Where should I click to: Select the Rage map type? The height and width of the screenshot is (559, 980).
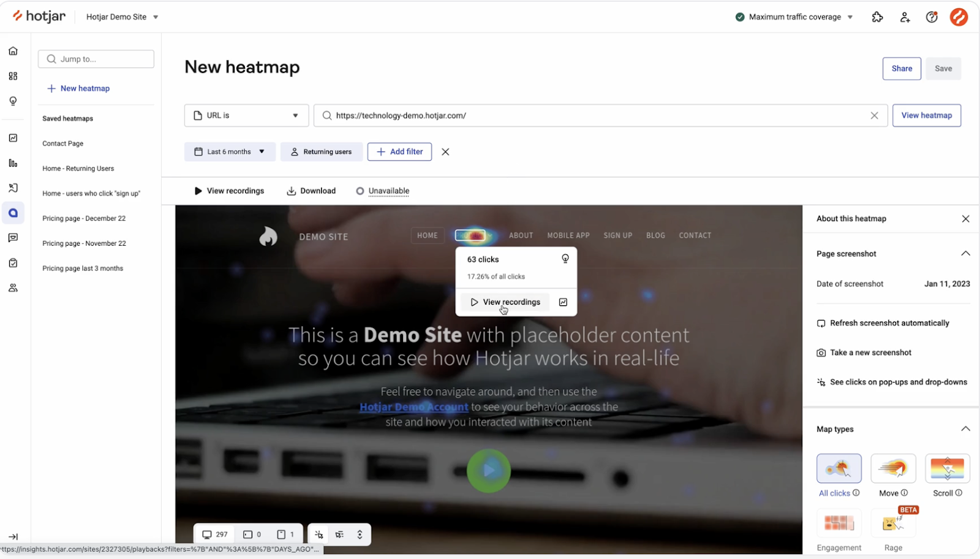click(893, 523)
